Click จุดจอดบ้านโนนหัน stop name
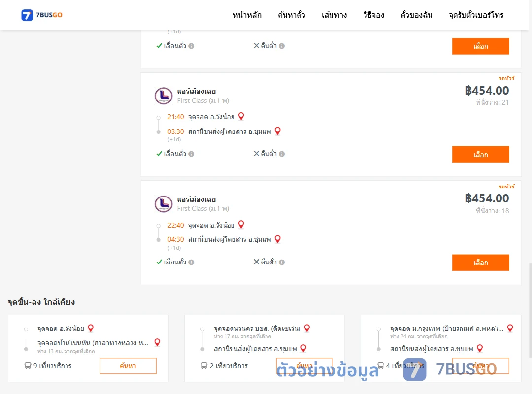The height and width of the screenshot is (394, 532). click(93, 343)
